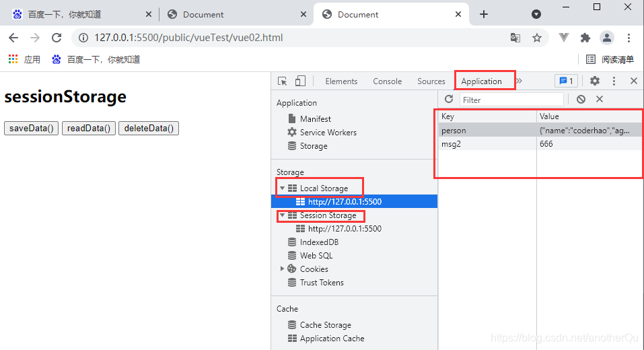644x350 pixels.
Task: Click the Key column header
Action: pos(487,116)
